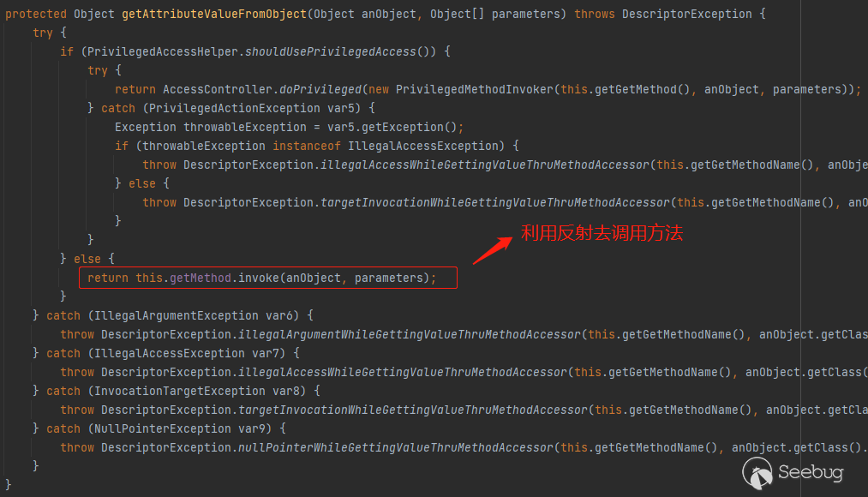The image size is (868, 497).
Task: Click the getAttributeValueFromObject method name
Action: [214, 14]
